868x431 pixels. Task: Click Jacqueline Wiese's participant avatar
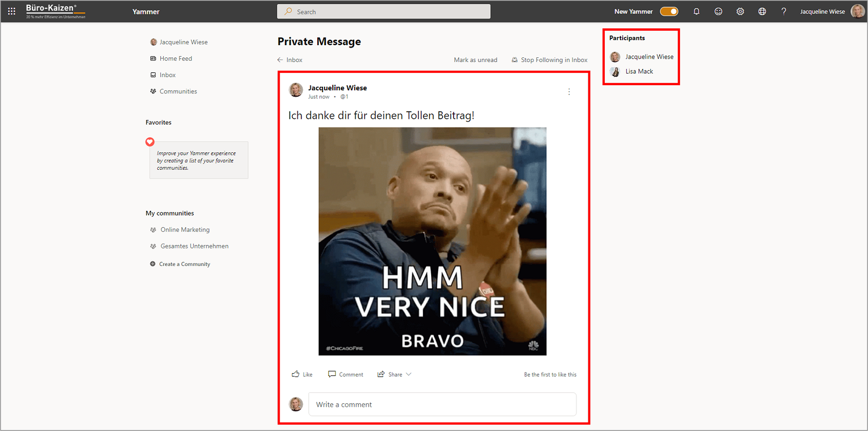tap(615, 57)
